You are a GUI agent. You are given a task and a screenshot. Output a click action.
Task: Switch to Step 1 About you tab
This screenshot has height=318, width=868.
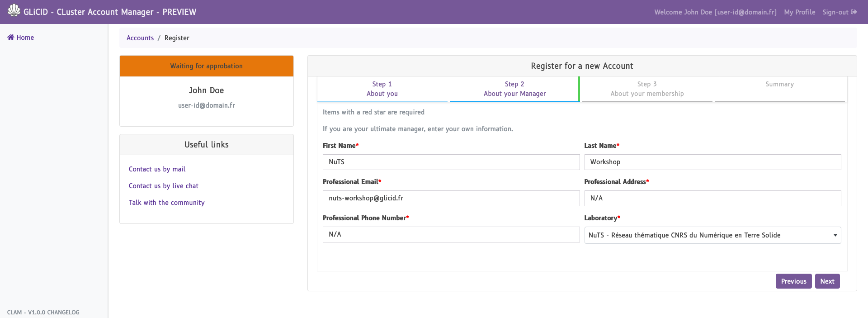click(382, 89)
